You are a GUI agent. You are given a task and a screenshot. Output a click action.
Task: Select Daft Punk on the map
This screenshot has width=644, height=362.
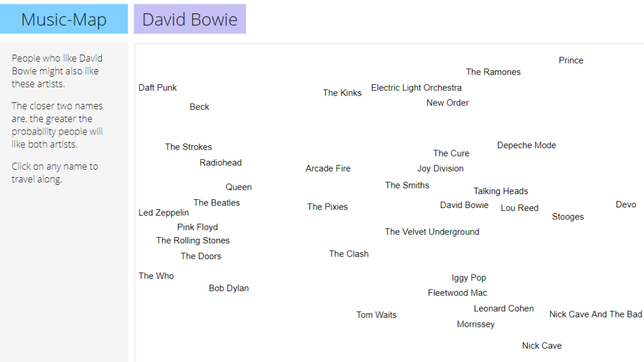tap(158, 88)
